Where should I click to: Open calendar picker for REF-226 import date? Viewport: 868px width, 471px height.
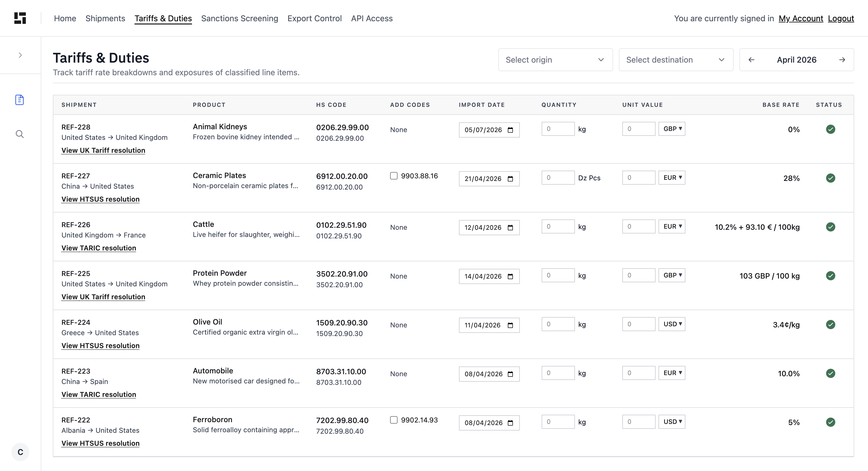point(510,227)
